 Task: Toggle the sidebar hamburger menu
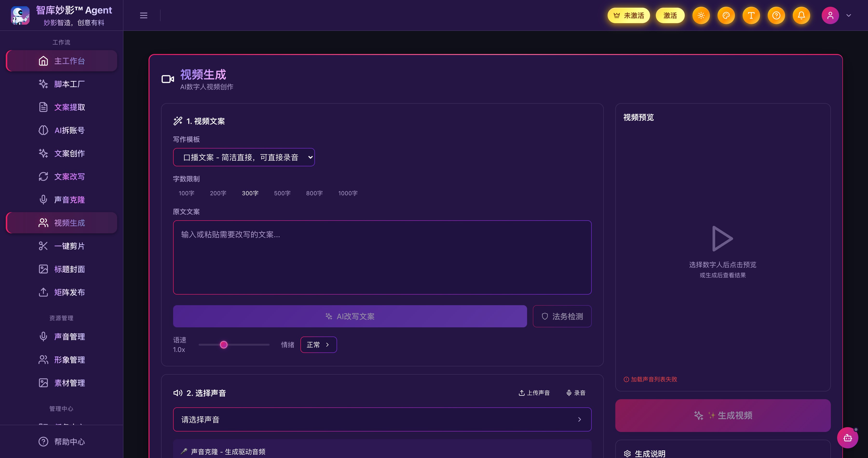[143, 15]
